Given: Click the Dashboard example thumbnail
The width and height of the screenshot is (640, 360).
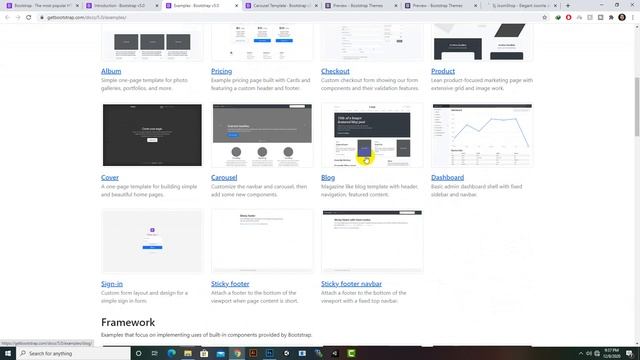Looking at the screenshot, I should (482, 135).
